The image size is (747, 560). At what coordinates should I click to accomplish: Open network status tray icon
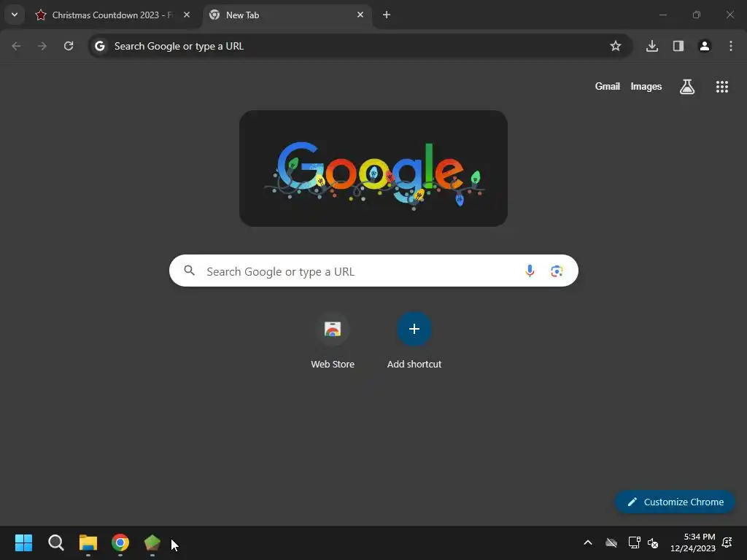pos(634,542)
